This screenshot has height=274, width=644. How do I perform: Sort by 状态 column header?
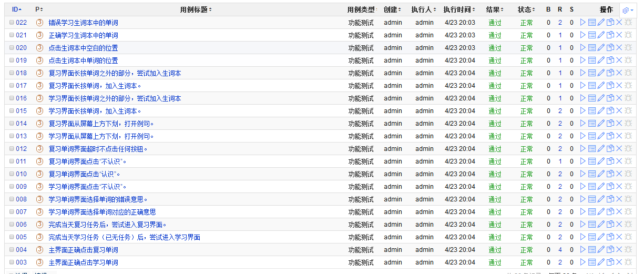tap(526, 9)
